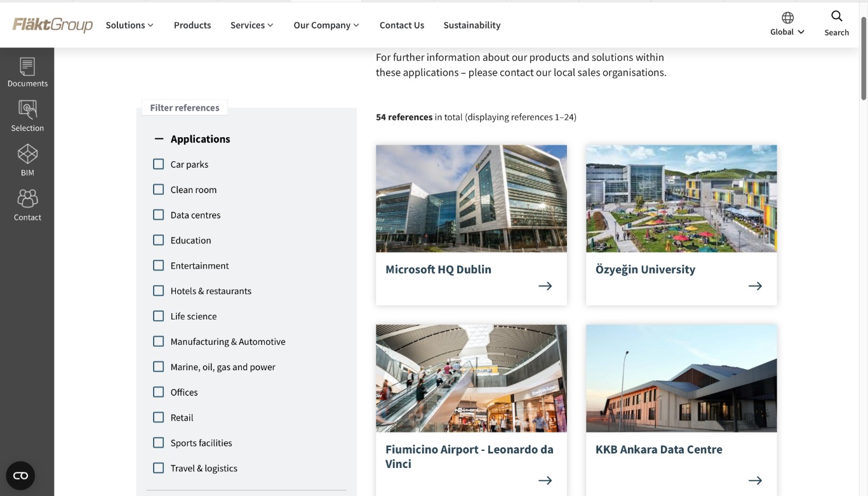The image size is (868, 496).
Task: Click the Fiumicino Airport interior photo
Action: coord(471,379)
